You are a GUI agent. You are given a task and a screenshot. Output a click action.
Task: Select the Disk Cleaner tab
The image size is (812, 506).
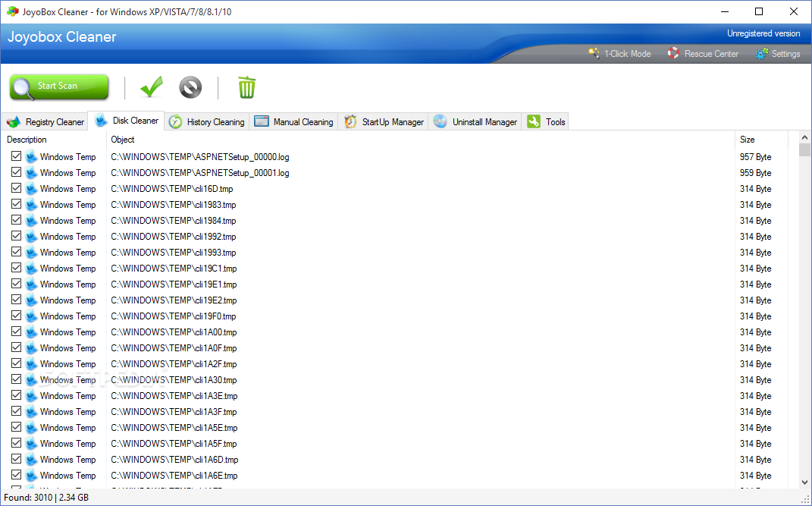tap(127, 121)
